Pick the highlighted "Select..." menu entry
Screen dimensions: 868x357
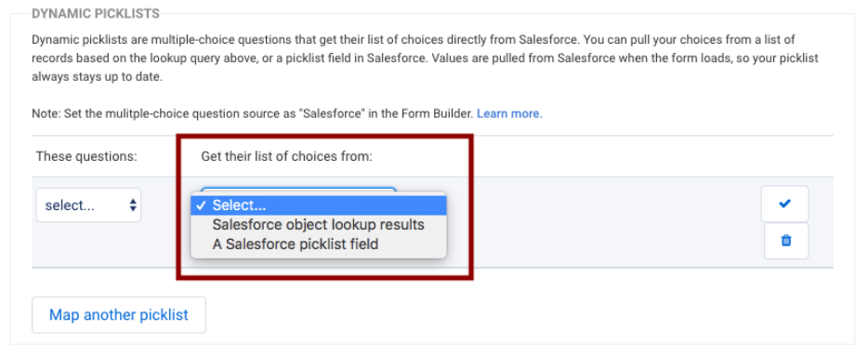tap(319, 205)
